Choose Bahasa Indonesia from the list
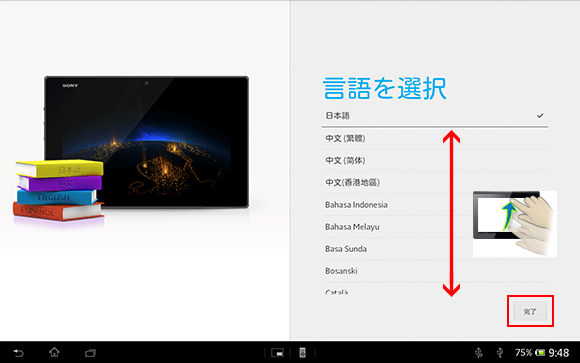The width and height of the screenshot is (580, 363). pos(435,205)
